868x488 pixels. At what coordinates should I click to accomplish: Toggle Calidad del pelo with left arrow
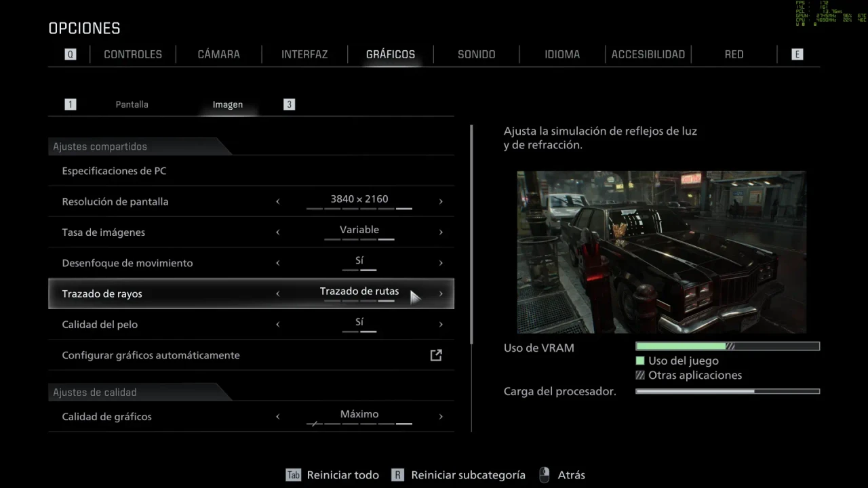click(278, 325)
